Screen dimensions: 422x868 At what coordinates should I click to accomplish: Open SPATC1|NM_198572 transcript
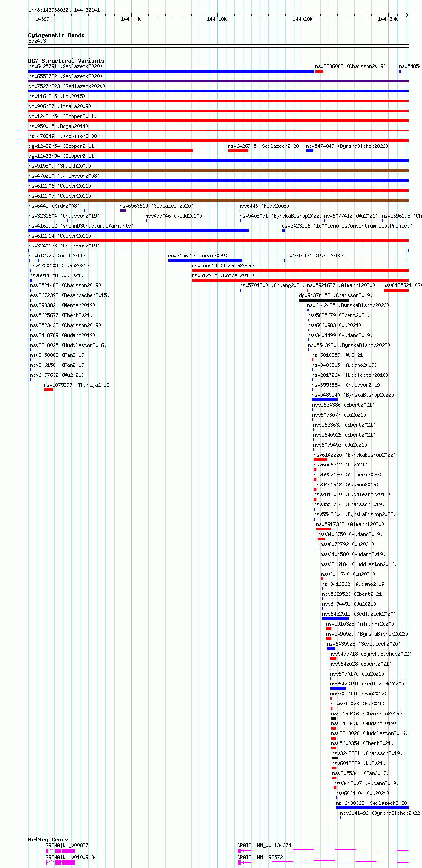tap(322, 863)
